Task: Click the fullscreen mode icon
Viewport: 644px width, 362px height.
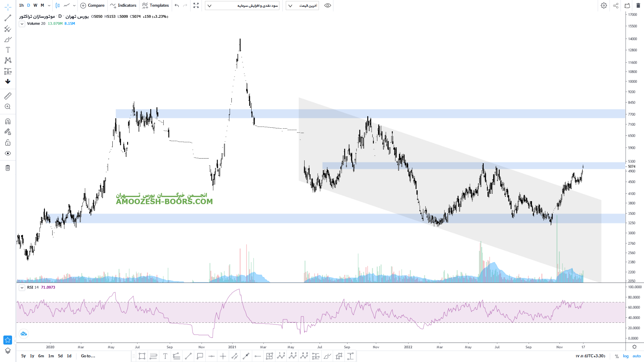Action: tap(196, 5)
